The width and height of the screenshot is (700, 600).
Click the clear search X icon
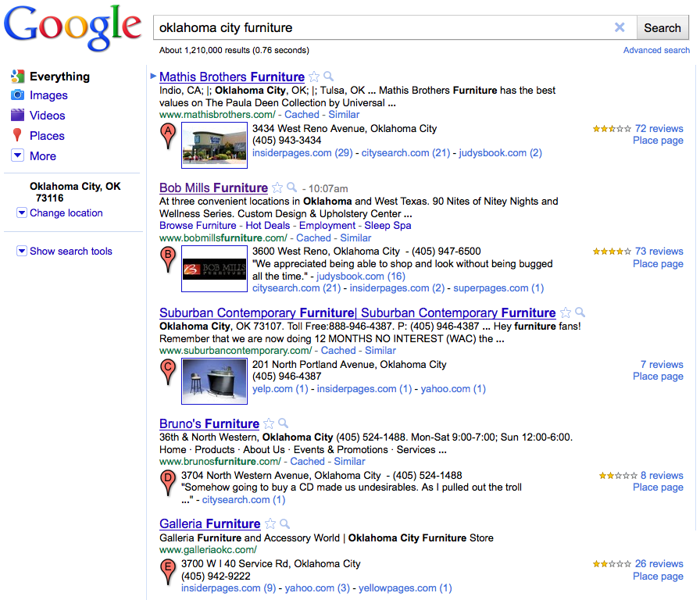tap(620, 27)
